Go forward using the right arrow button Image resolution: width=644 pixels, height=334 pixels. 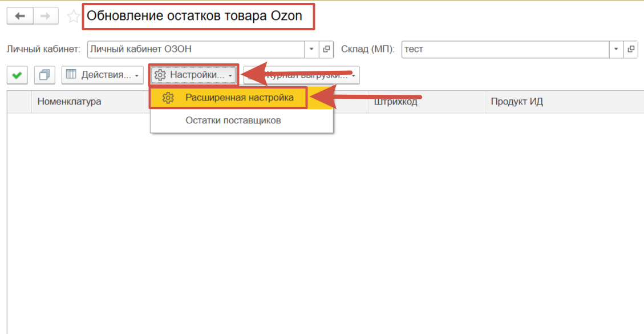pyautogui.click(x=46, y=16)
